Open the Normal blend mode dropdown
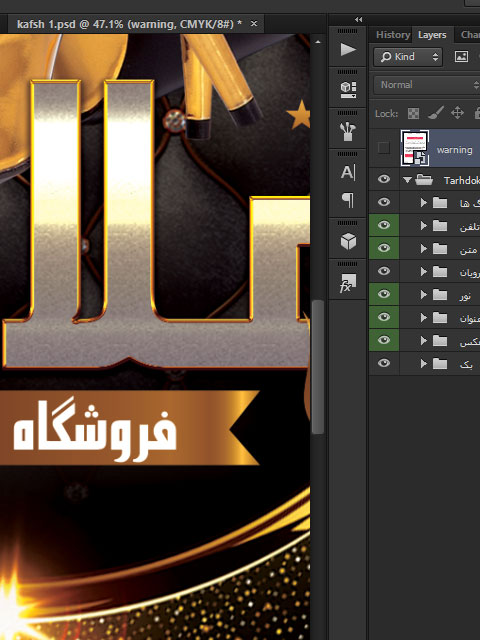Screen dimensions: 480x640 [x=427, y=85]
